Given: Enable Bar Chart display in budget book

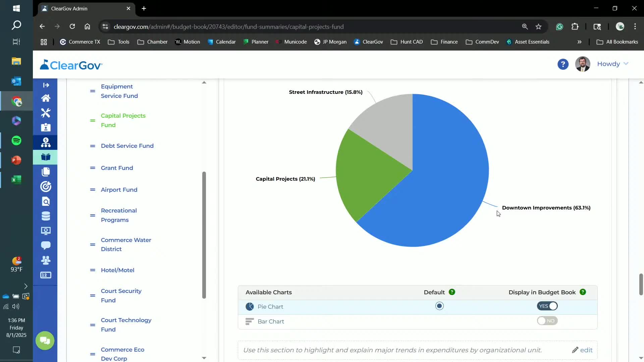Looking at the screenshot, I should pos(547,321).
